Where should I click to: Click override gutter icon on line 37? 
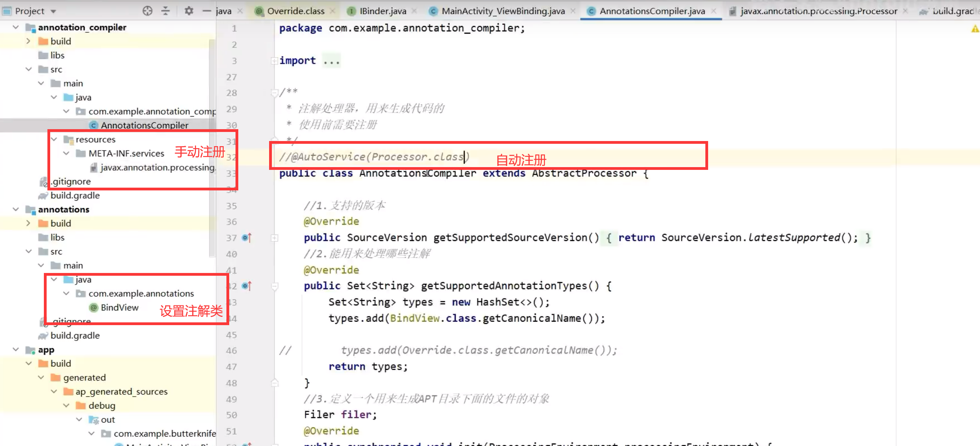click(x=247, y=238)
